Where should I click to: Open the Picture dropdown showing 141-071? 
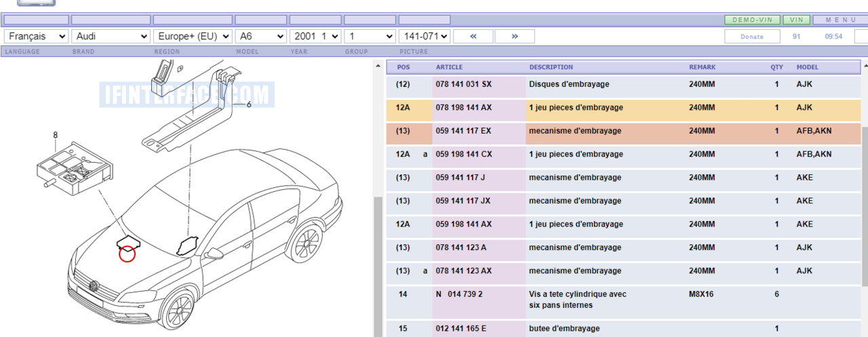[424, 36]
